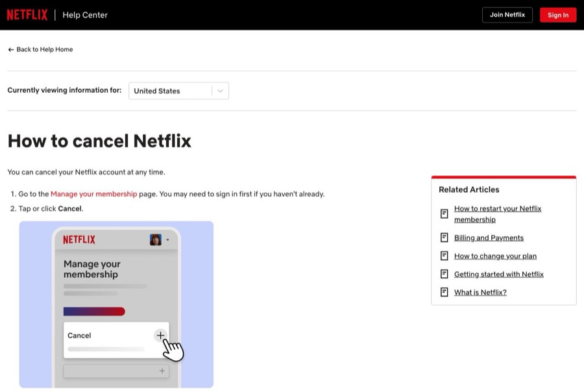The height and width of the screenshot is (392, 584).
Task: Open the Manage your membership link
Action: pos(94,194)
